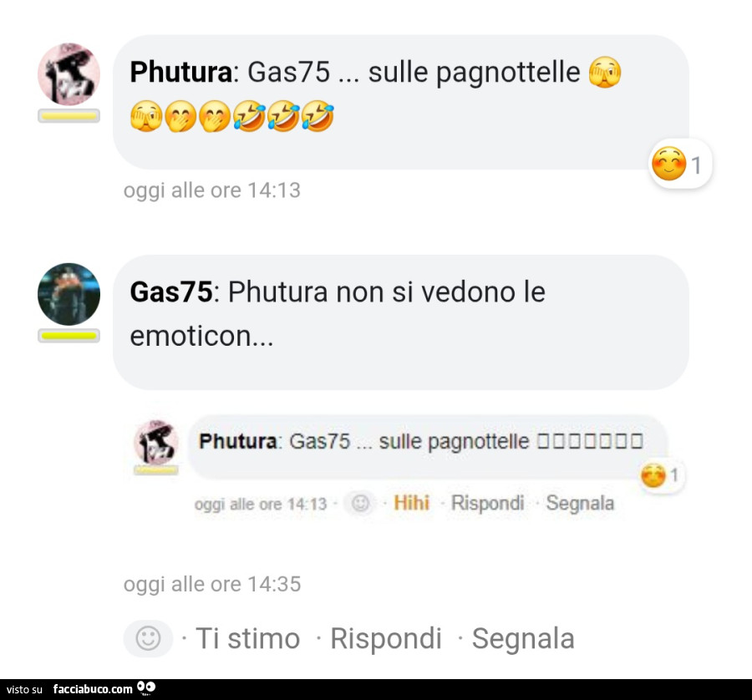This screenshot has height=700, width=752.
Task: Open the reaction badge on quoted comment
Action: click(x=662, y=475)
